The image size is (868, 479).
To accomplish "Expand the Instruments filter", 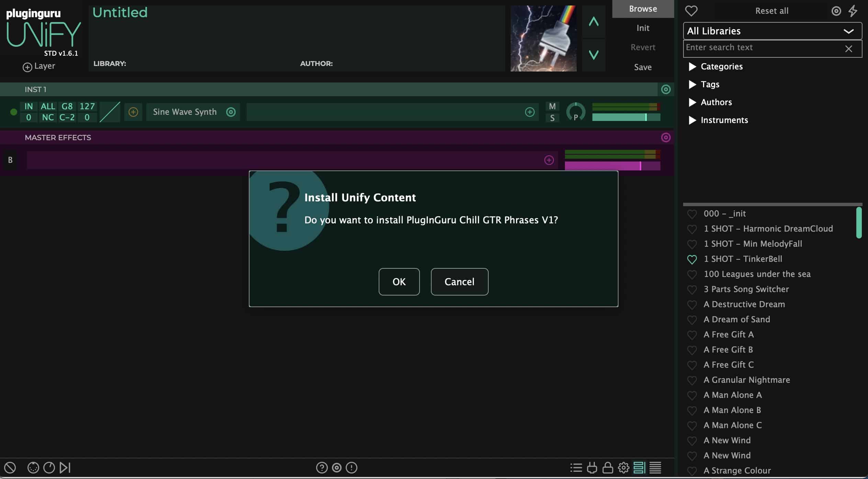I will click(x=719, y=120).
